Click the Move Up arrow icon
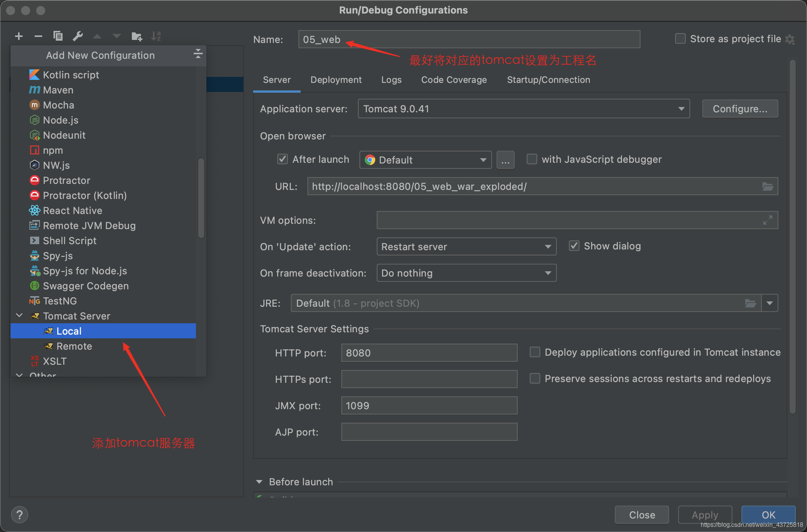This screenshot has width=807, height=532. point(97,36)
